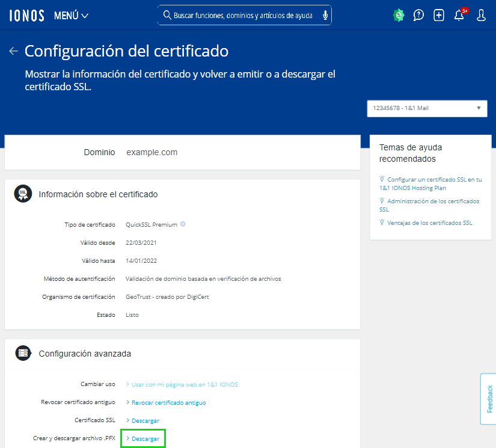The image size is (496, 448).
Task: Click the green badge icon in header
Action: coord(399,15)
